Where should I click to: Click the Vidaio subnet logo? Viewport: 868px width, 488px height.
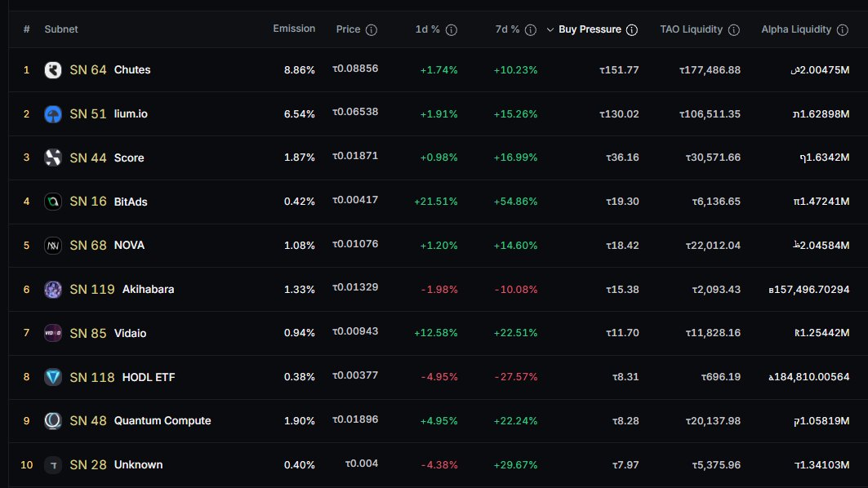[x=52, y=333]
